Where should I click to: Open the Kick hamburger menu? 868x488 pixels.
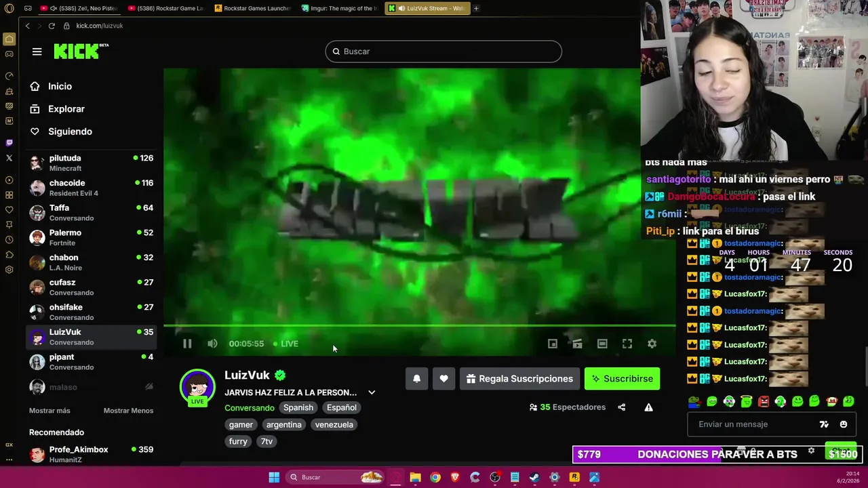(x=37, y=52)
